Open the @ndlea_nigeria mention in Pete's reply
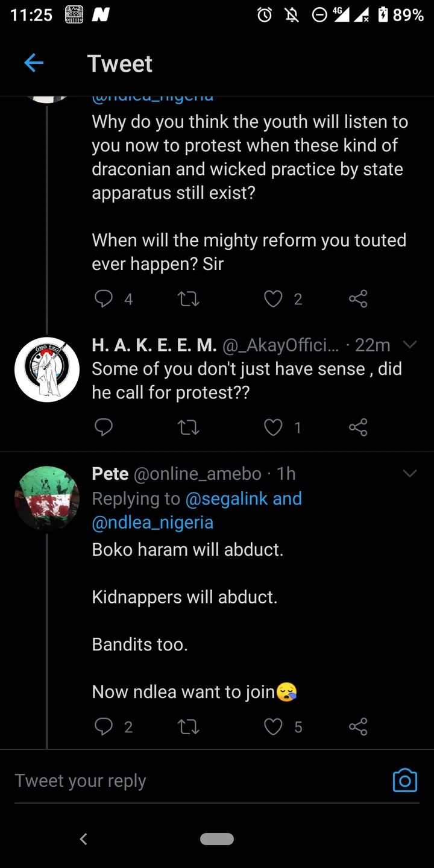This screenshot has height=868, width=434. pyautogui.click(x=153, y=522)
